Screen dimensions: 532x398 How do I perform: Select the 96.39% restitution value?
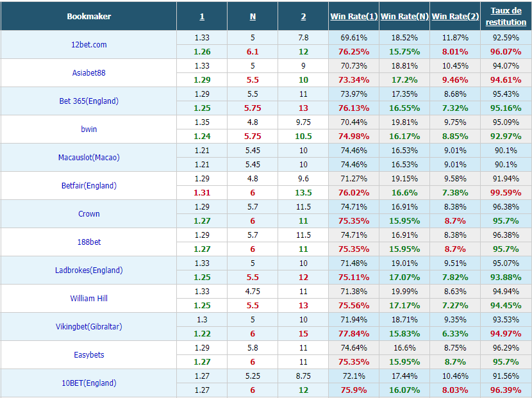[506, 390]
